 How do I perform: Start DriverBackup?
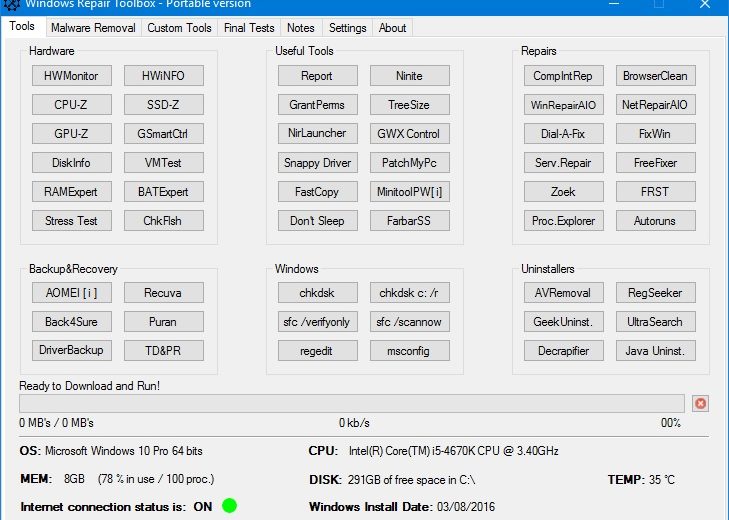72,350
